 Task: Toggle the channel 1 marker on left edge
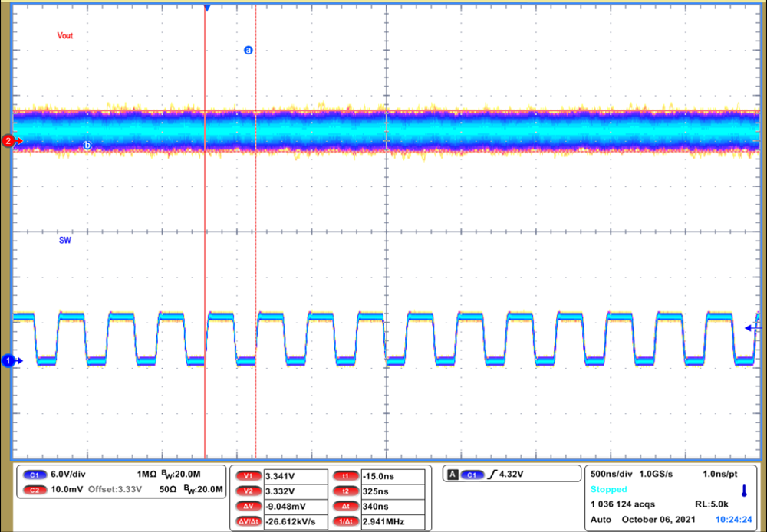point(7,360)
